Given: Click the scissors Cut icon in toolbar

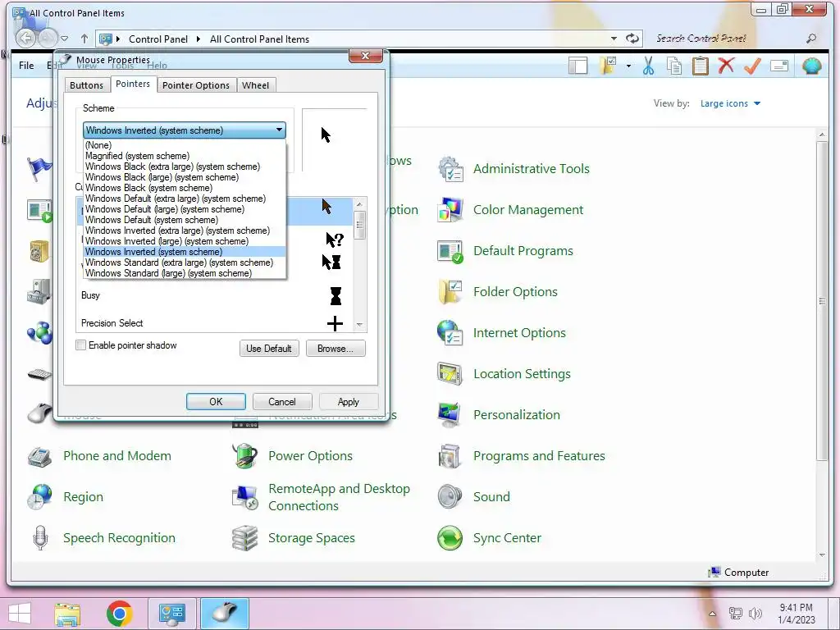Looking at the screenshot, I should coord(648,66).
